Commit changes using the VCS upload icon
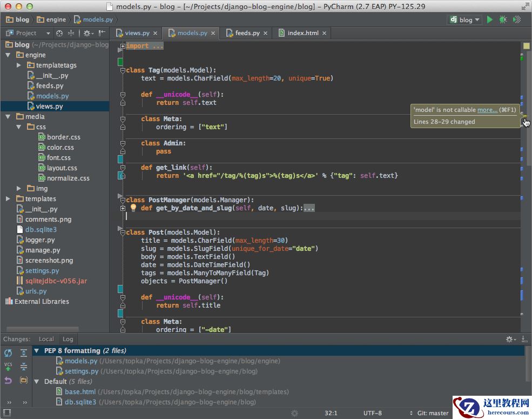Viewport: 532px width, 419px height. [8, 366]
